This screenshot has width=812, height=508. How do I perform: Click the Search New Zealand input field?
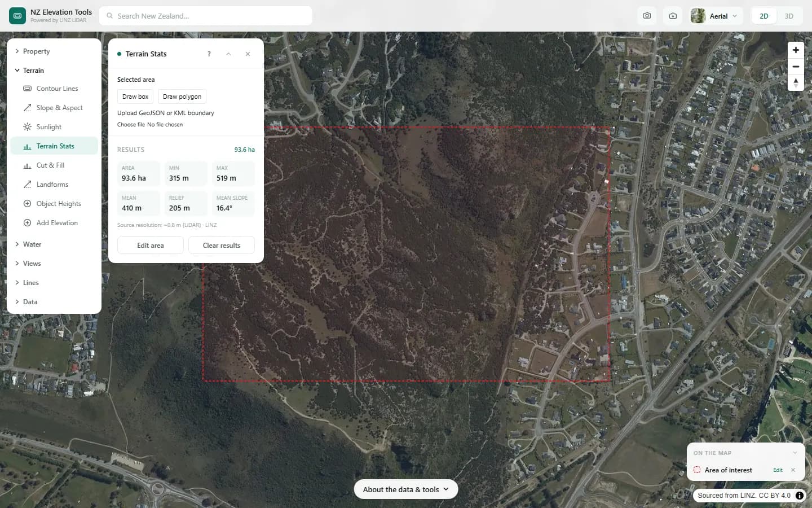tap(206, 16)
